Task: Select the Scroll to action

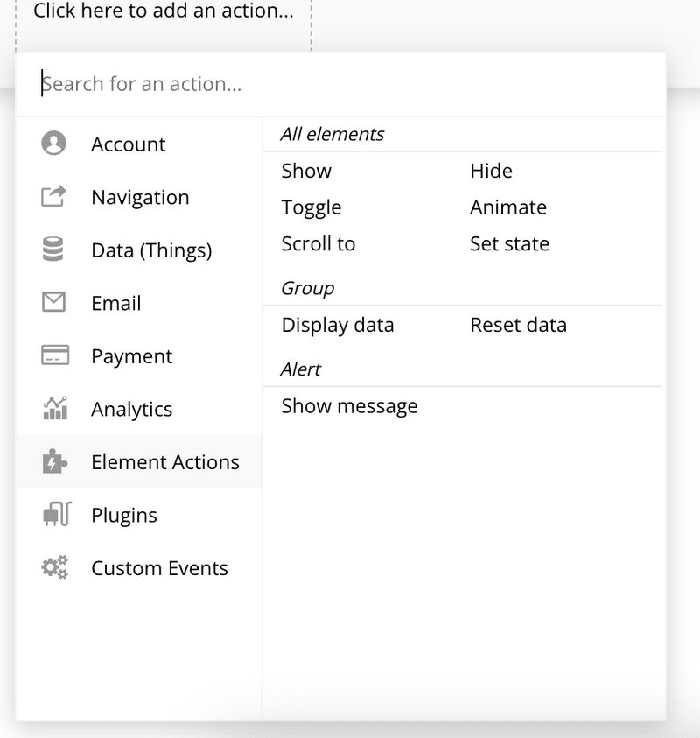Action: pyautogui.click(x=318, y=243)
